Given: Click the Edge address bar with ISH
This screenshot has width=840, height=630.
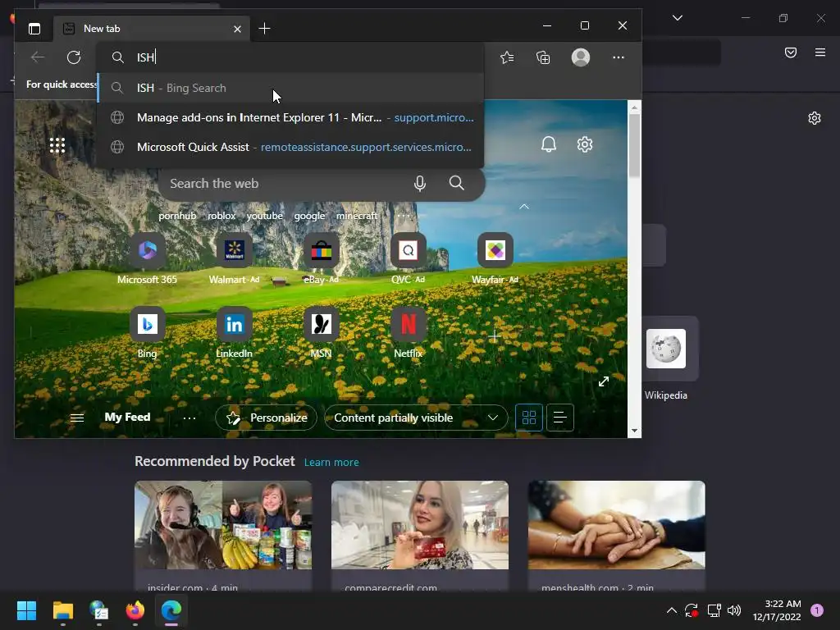Looking at the screenshot, I should [290, 57].
